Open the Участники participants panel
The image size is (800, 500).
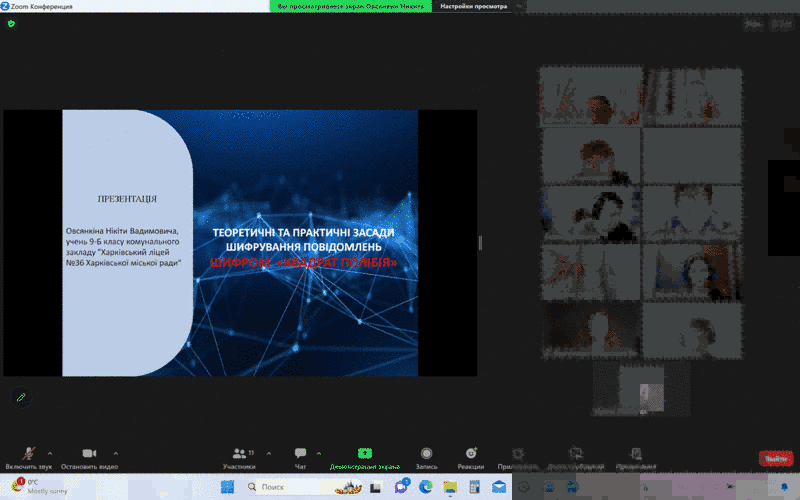(239, 457)
